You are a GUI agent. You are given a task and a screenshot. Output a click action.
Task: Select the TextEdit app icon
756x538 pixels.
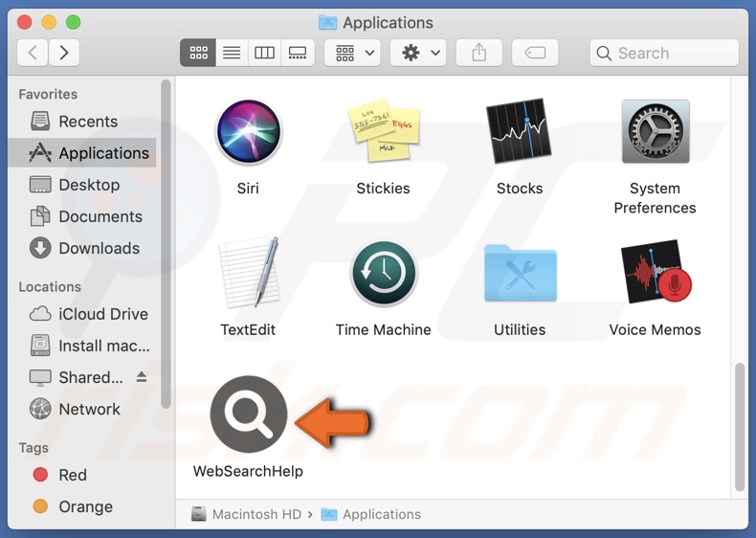(x=248, y=272)
